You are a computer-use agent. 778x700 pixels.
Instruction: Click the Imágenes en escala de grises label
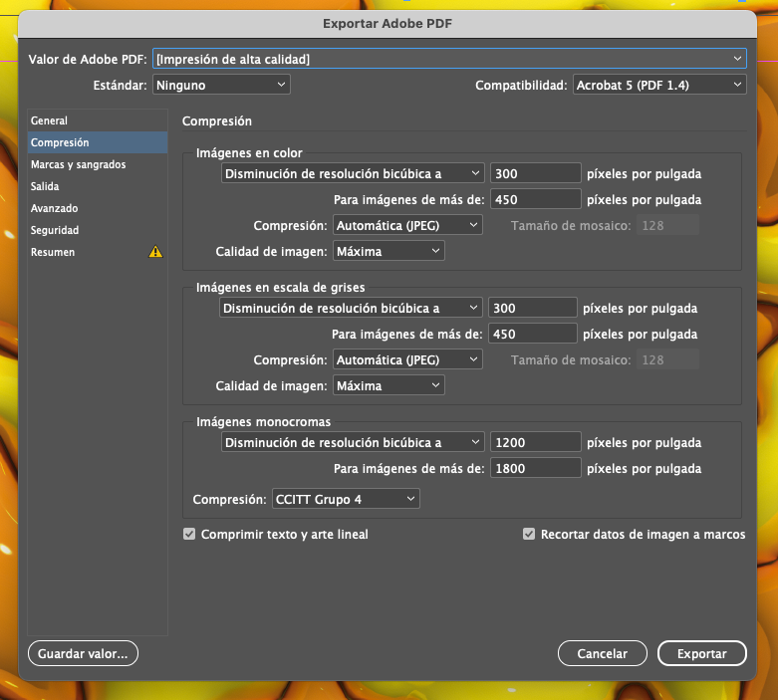pos(280,287)
